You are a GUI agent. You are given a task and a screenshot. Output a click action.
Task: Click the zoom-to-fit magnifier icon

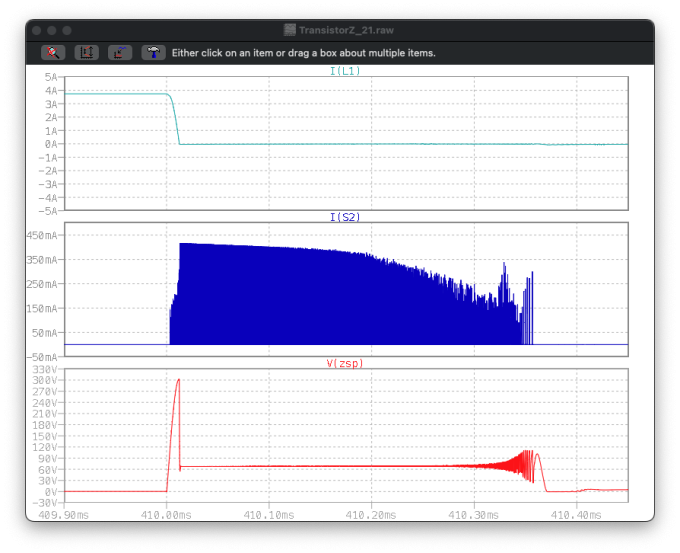pyautogui.click(x=54, y=52)
